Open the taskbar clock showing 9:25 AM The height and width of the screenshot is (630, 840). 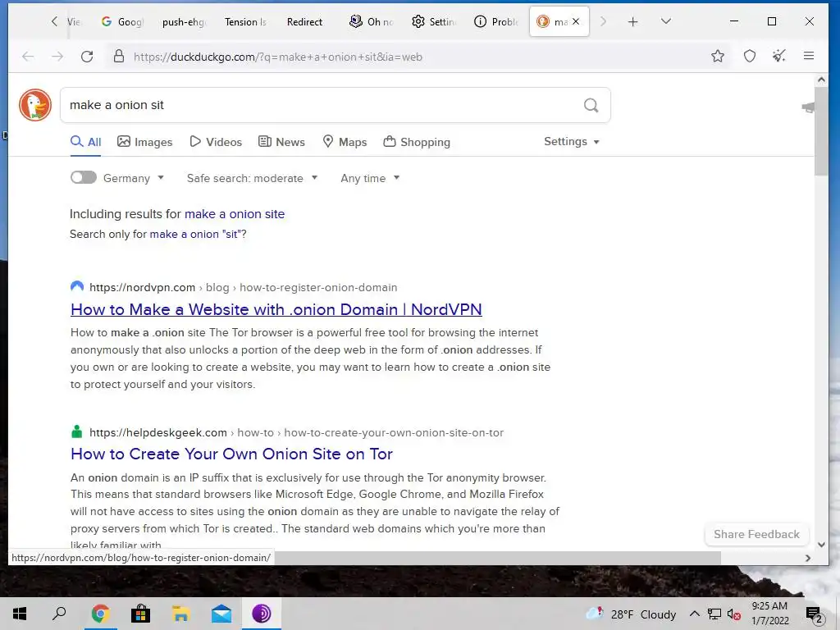coord(769,614)
